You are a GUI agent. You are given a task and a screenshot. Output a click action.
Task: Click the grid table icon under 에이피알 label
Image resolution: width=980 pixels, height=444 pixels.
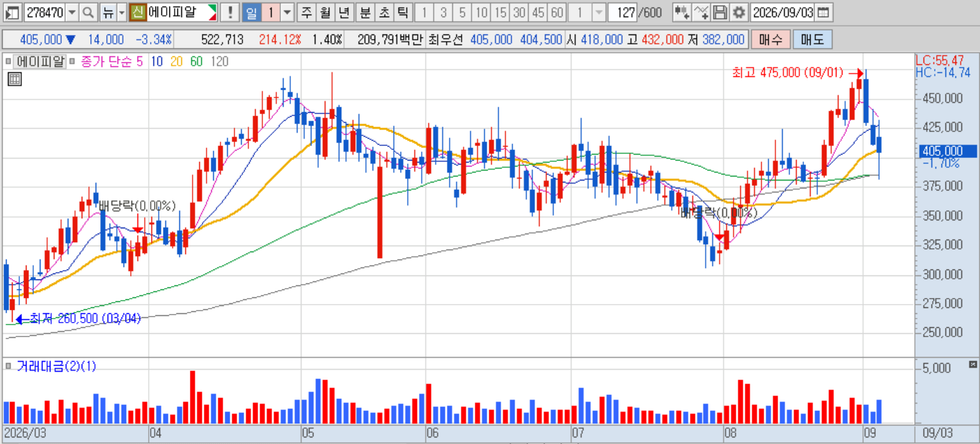[15, 80]
